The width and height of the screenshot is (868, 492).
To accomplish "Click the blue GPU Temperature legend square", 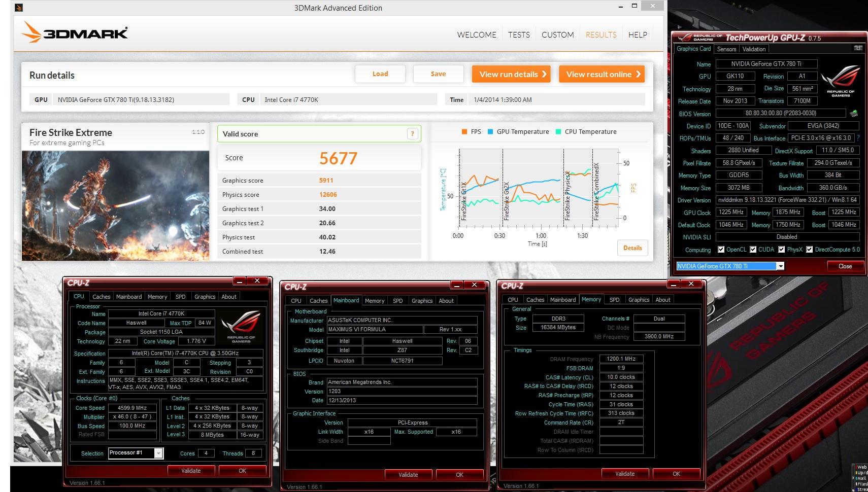I will 490,131.
